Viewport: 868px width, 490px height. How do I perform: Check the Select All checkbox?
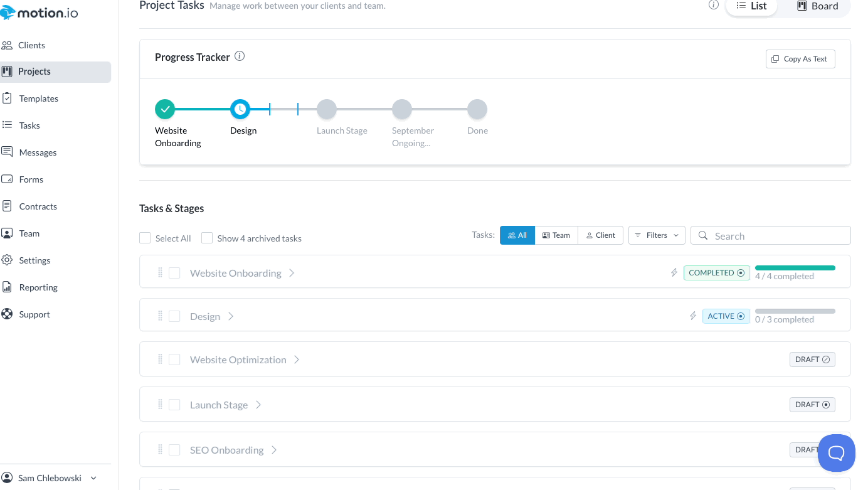(145, 238)
